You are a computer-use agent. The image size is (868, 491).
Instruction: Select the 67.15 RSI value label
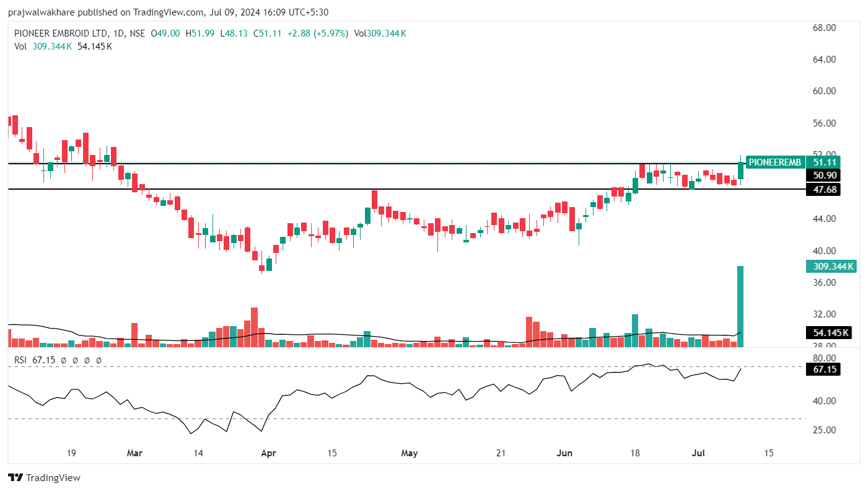(826, 369)
